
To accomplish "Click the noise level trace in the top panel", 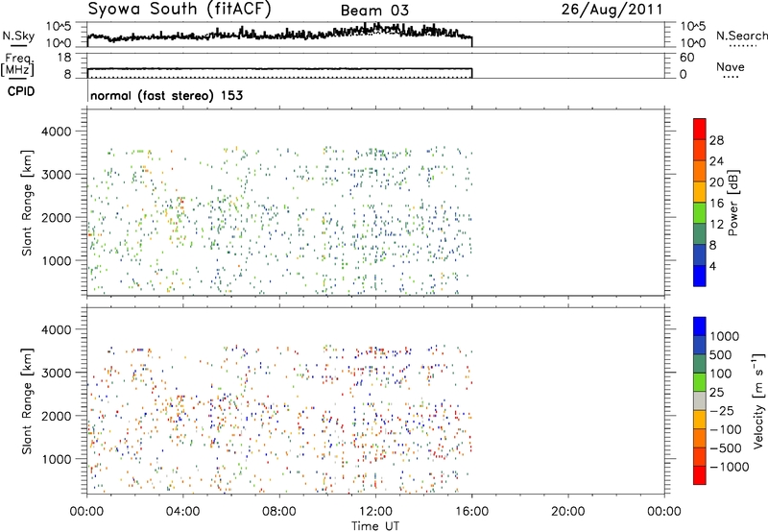I will click(x=279, y=35).
